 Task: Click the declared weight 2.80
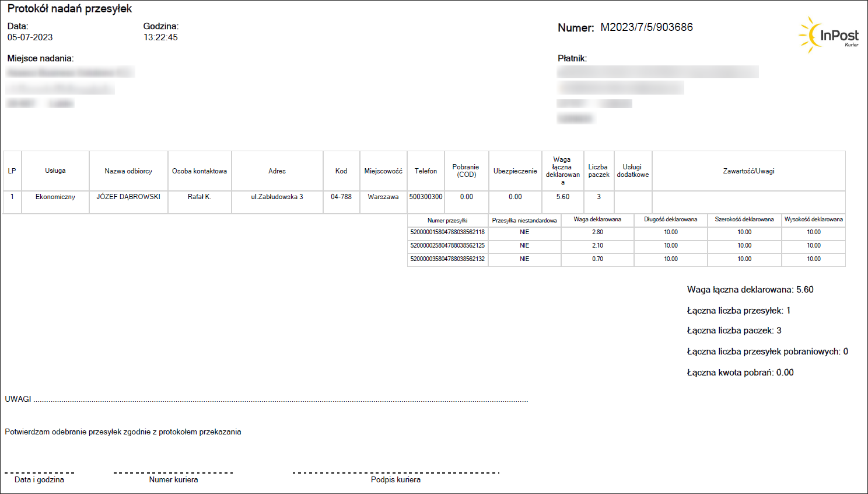coord(597,232)
